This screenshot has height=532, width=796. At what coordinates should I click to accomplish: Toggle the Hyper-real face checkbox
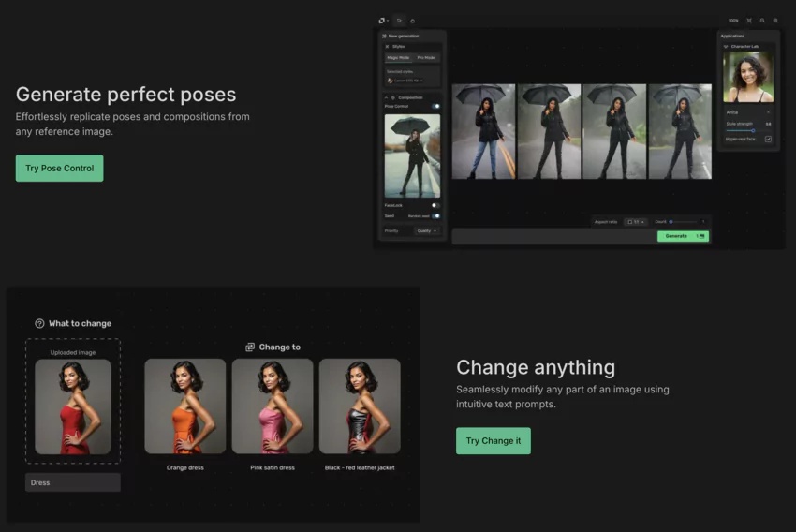click(x=768, y=140)
